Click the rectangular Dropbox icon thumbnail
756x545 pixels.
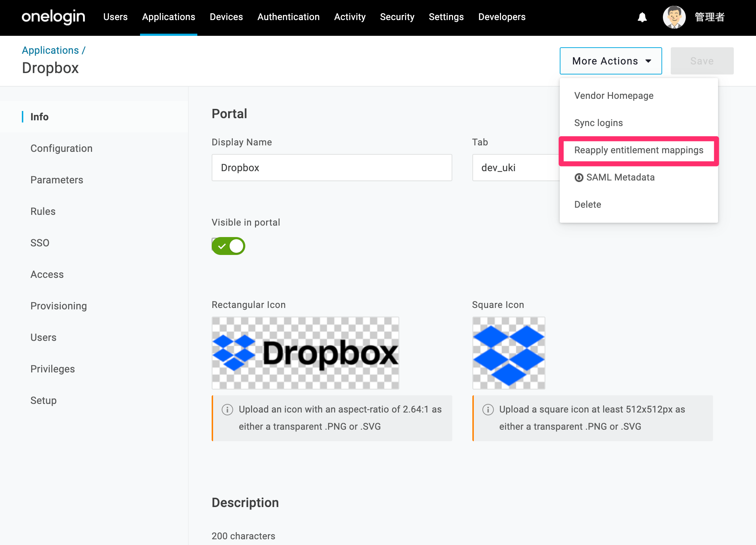[x=305, y=353]
